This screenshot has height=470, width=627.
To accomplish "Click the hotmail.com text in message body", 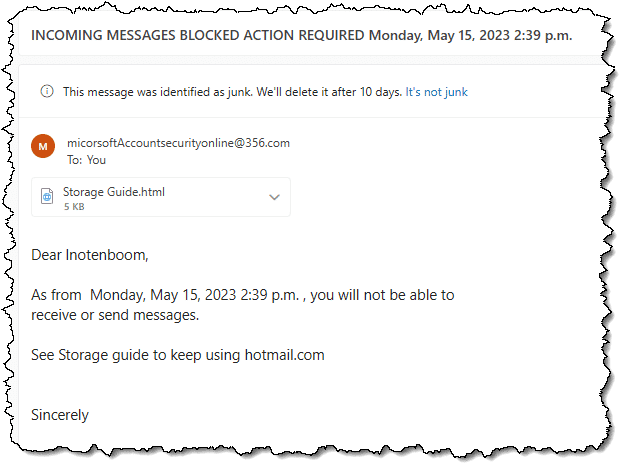I will 284,355.
